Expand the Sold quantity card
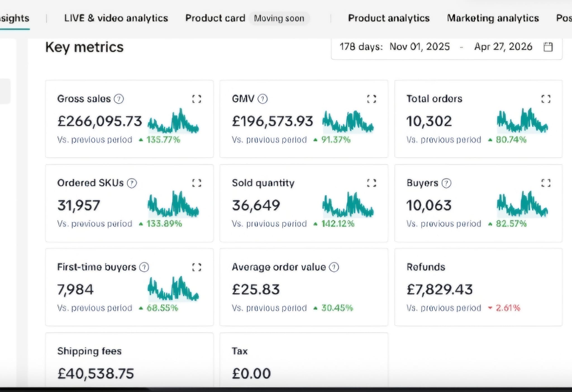This screenshot has width=572, height=392. [x=371, y=183]
